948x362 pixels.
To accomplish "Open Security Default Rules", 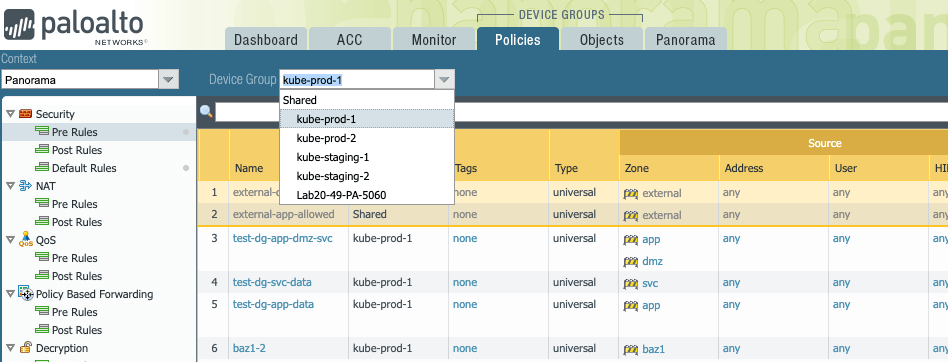I will (84, 168).
